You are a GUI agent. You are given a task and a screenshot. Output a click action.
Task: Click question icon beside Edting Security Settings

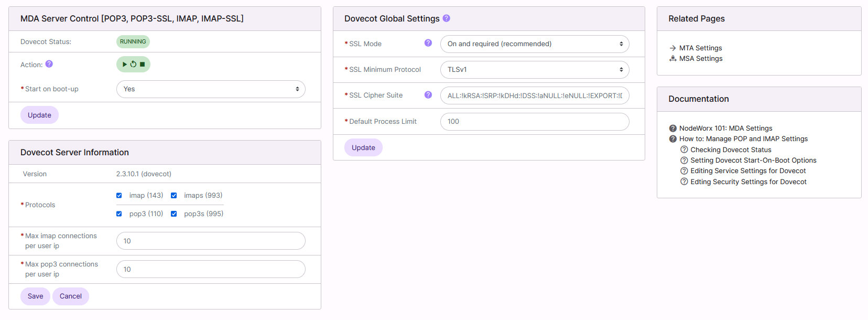pyautogui.click(x=684, y=182)
